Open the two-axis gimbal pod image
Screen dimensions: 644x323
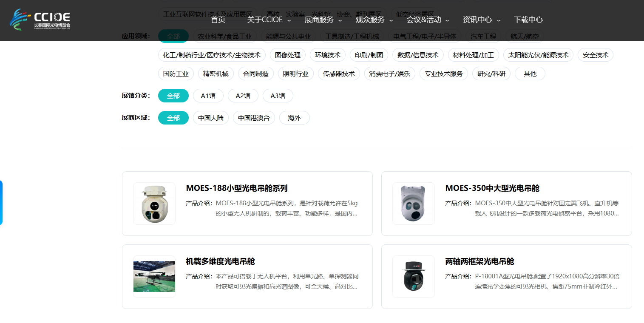click(414, 277)
